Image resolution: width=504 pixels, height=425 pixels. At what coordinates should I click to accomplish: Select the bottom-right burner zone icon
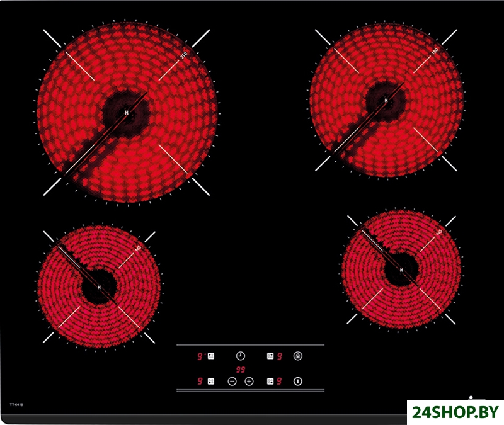[x=270, y=381]
